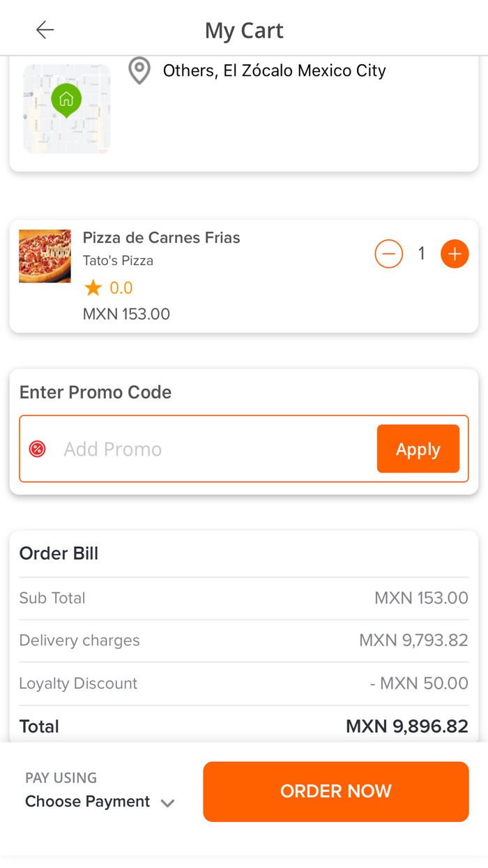Expand the payment options under PAY USING
The width and height of the screenshot is (488, 868).
(88, 801)
